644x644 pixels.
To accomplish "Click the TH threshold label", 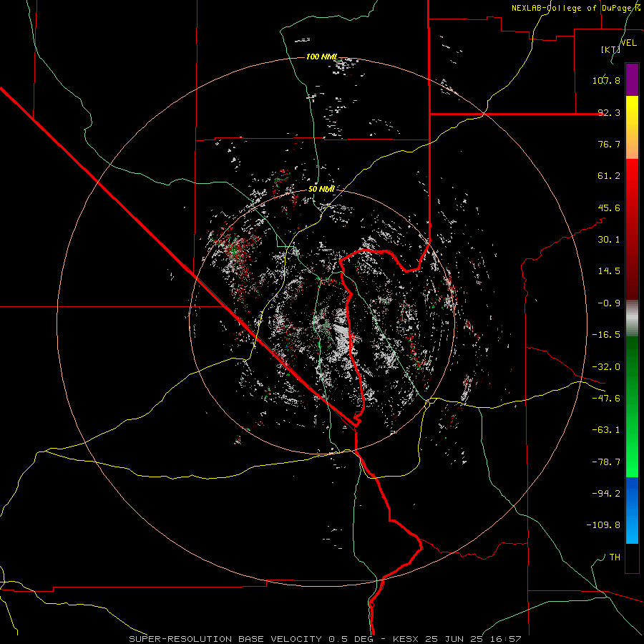I will [615, 557].
